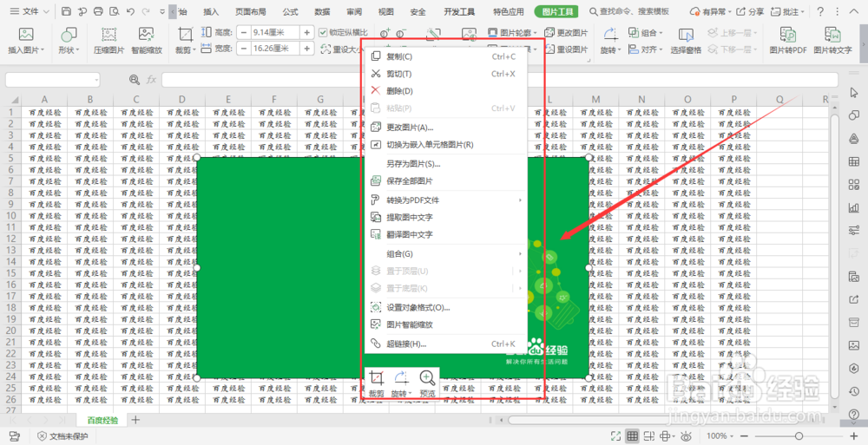Open the quick access customize dropdown arrow

[161, 11]
